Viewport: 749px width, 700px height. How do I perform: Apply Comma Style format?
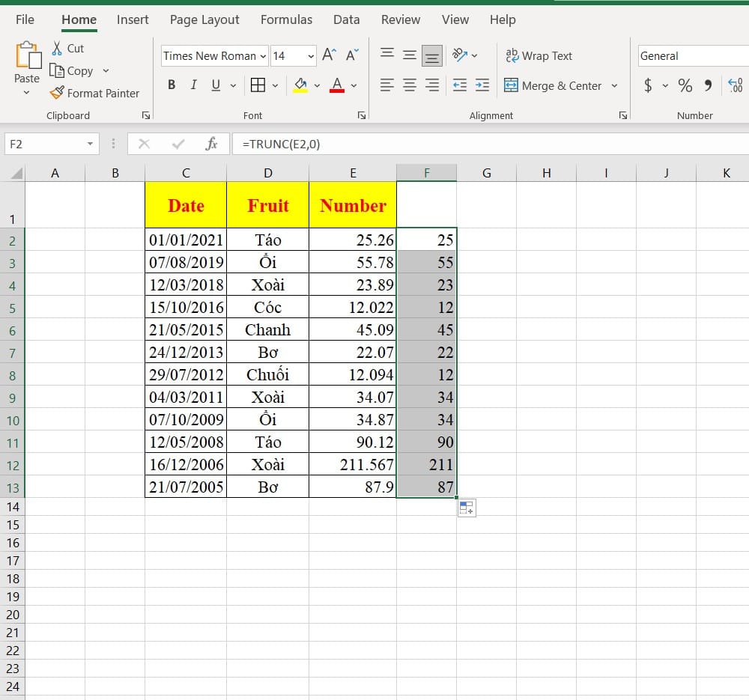point(708,85)
